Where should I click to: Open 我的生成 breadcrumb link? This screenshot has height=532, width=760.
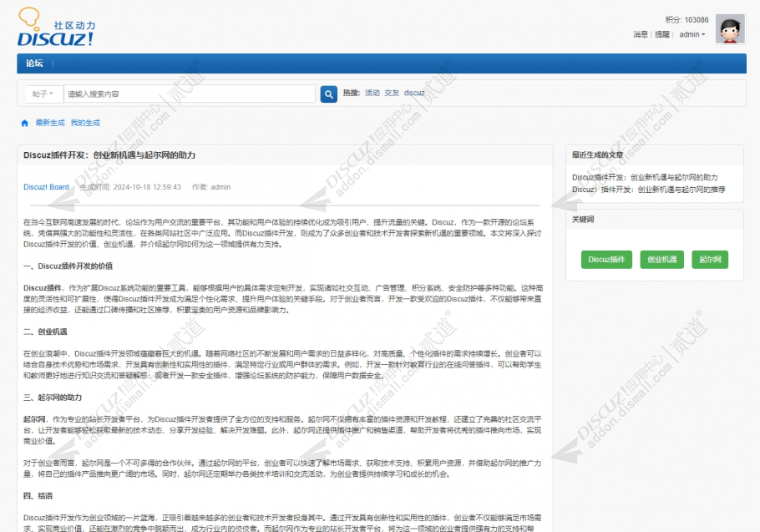[x=85, y=123]
